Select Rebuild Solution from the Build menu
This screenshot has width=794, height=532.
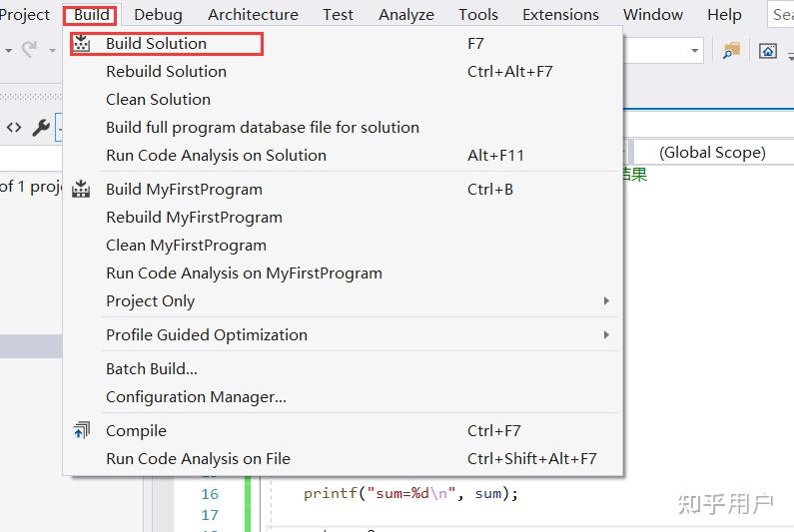pyautogui.click(x=166, y=72)
